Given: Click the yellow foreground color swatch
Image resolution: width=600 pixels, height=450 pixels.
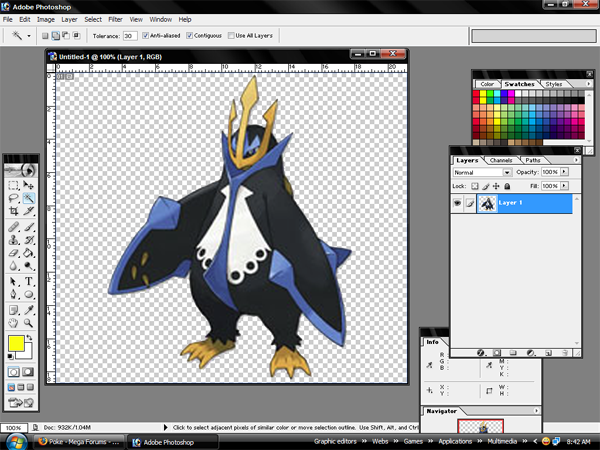Looking at the screenshot, I should [x=16, y=343].
